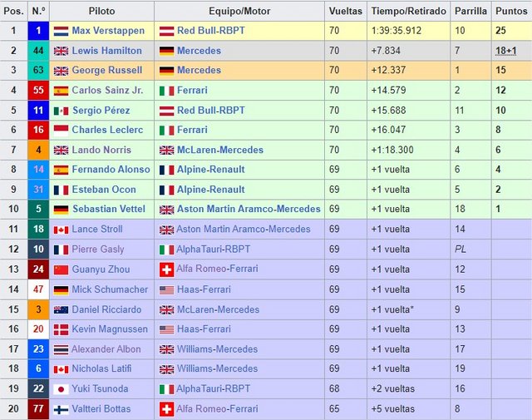Screen dimensions: 532x420
Task: Click the Tiempo/Retirado column header
Action: [x=408, y=11]
